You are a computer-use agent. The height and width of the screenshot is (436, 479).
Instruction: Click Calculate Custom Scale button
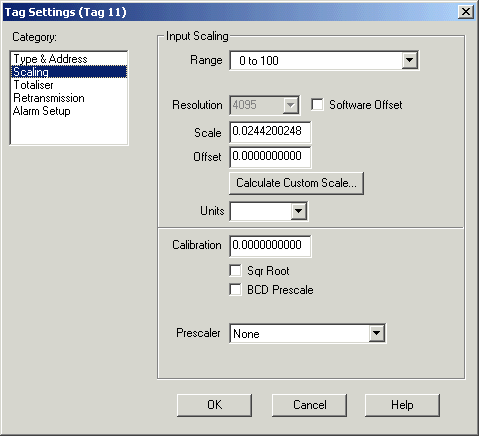click(296, 183)
